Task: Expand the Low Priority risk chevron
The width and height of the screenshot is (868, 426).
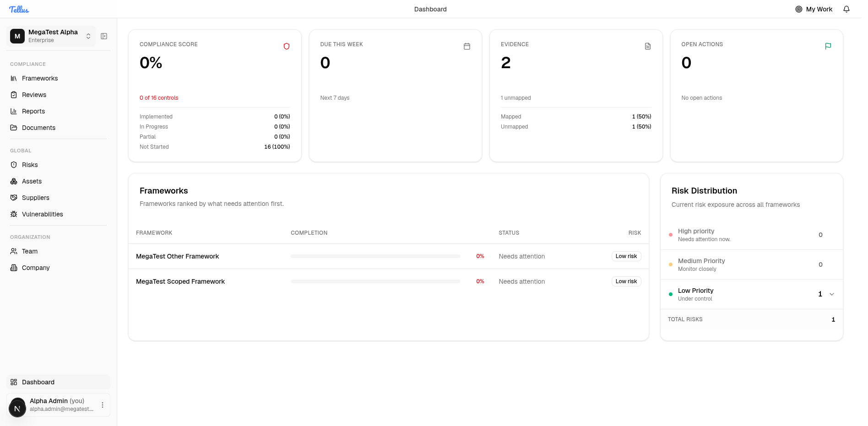Action: pos(832,294)
